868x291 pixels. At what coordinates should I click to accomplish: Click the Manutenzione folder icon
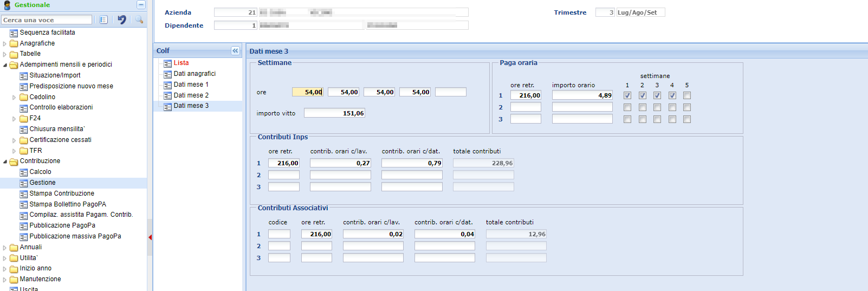point(14,280)
